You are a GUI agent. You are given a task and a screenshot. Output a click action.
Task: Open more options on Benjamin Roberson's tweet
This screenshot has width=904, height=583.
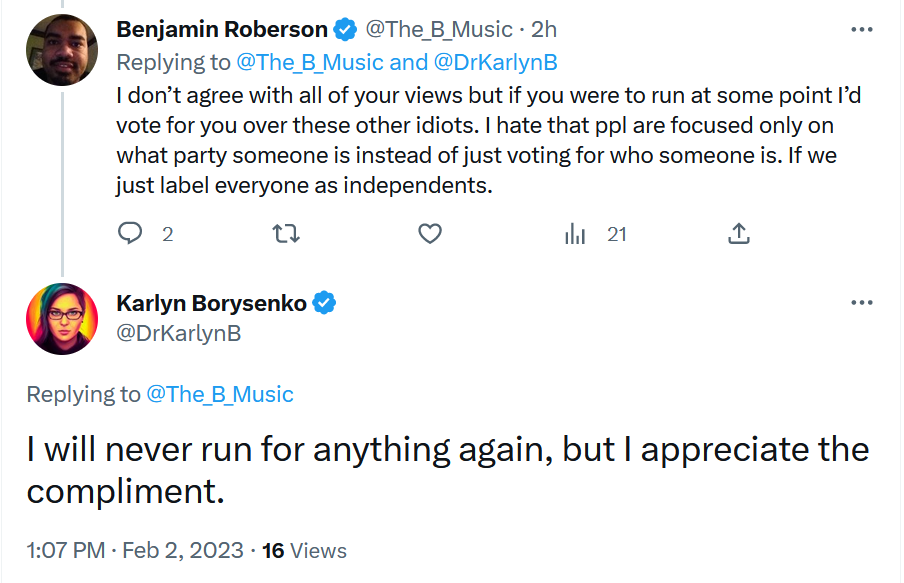pyautogui.click(x=861, y=29)
